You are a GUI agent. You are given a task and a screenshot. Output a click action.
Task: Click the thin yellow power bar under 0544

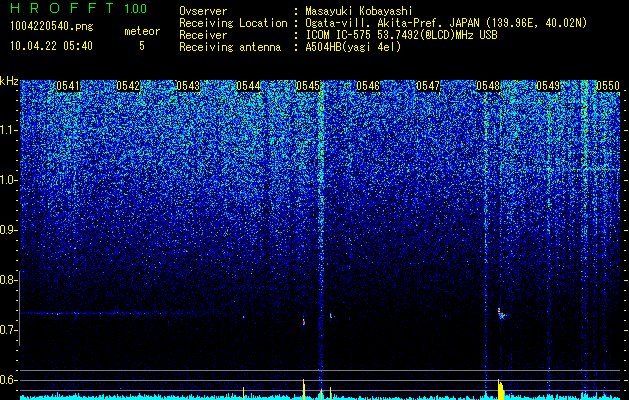point(243,393)
